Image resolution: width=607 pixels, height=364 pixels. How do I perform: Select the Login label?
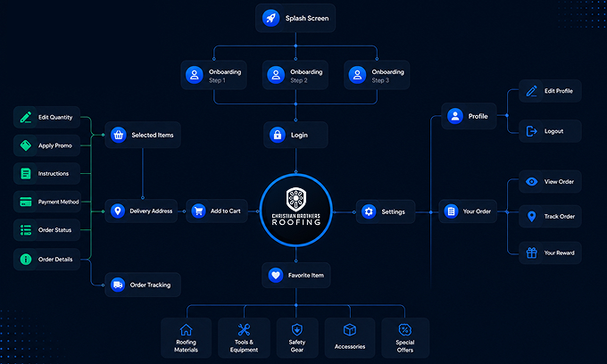[x=299, y=135]
